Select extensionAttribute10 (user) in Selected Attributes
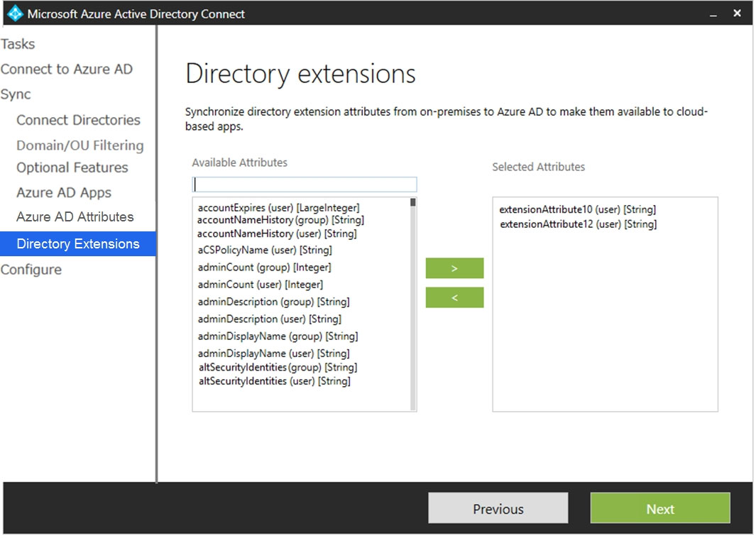This screenshot has width=756, height=538. (x=578, y=209)
